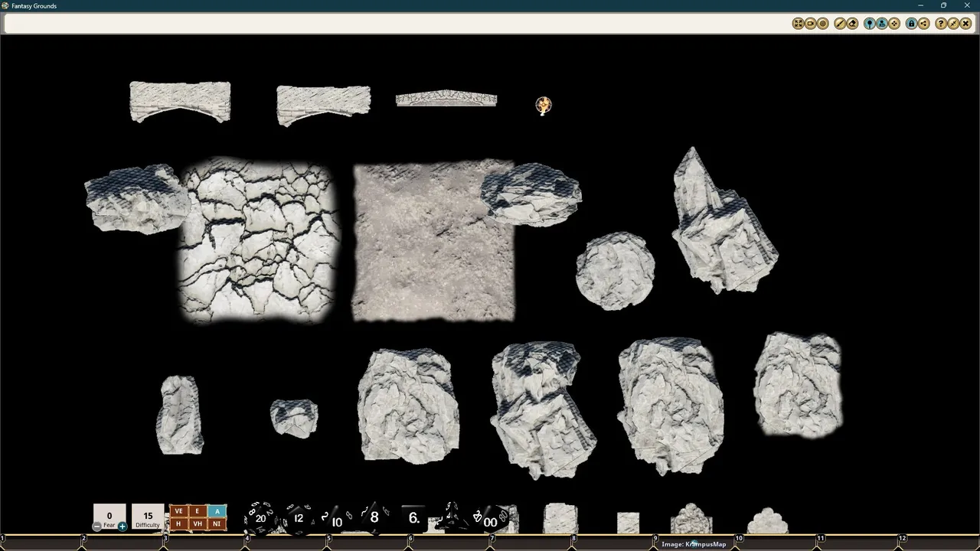
Task: Click the Fantasy Grounds app icon in title bar
Action: tap(5, 5)
